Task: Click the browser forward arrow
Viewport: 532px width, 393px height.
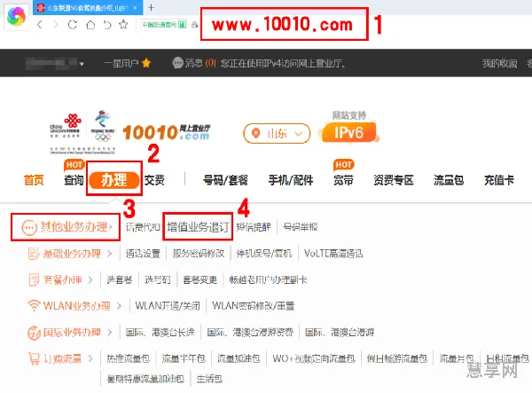Action: click(55, 25)
